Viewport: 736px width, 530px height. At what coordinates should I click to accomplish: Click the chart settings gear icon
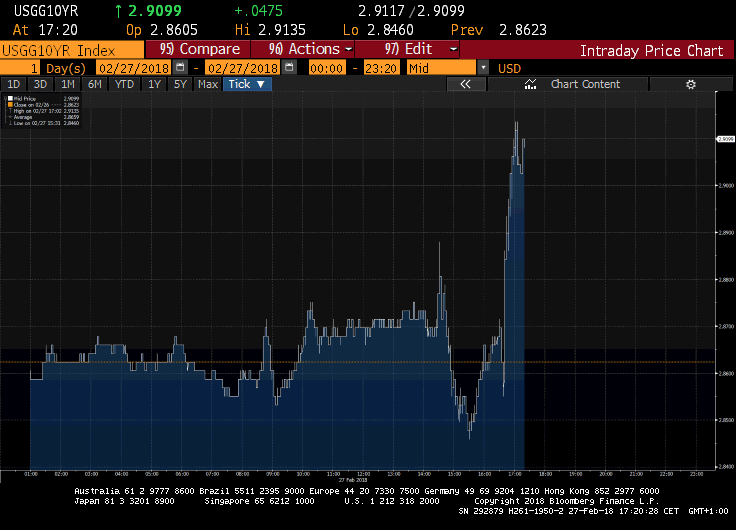[x=690, y=84]
